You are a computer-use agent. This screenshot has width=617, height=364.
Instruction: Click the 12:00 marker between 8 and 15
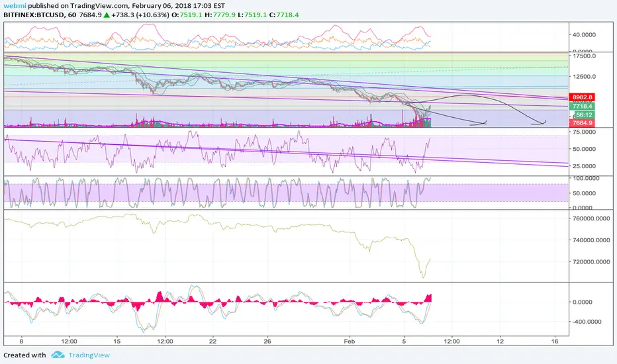(70, 341)
